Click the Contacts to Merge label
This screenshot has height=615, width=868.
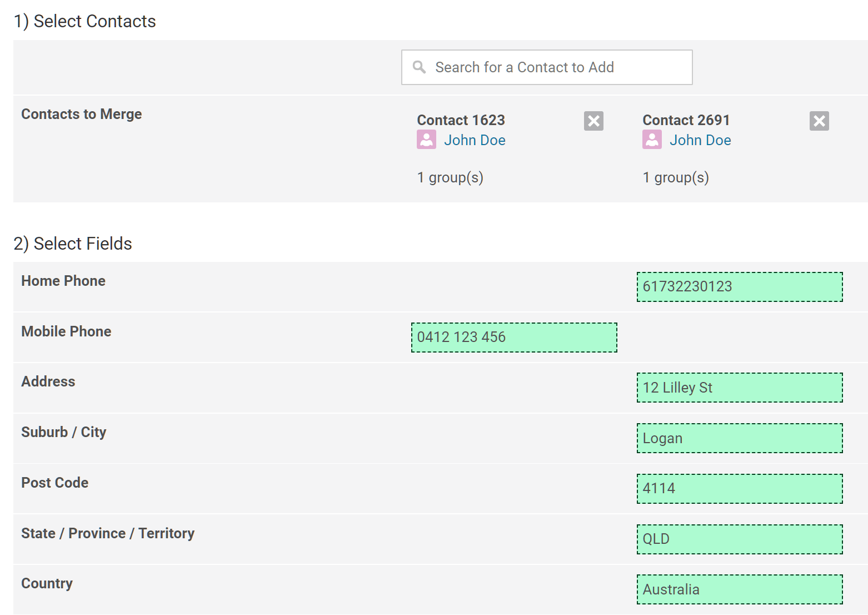coord(82,114)
